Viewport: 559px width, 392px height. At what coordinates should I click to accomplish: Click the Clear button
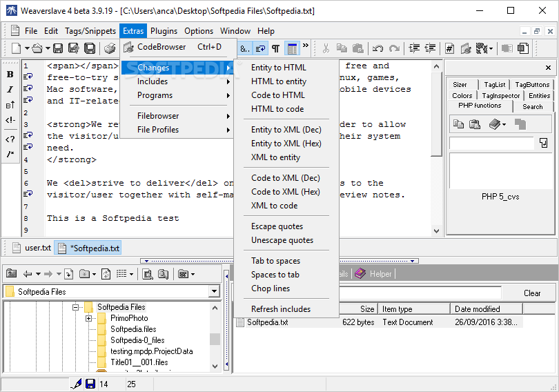coord(532,293)
